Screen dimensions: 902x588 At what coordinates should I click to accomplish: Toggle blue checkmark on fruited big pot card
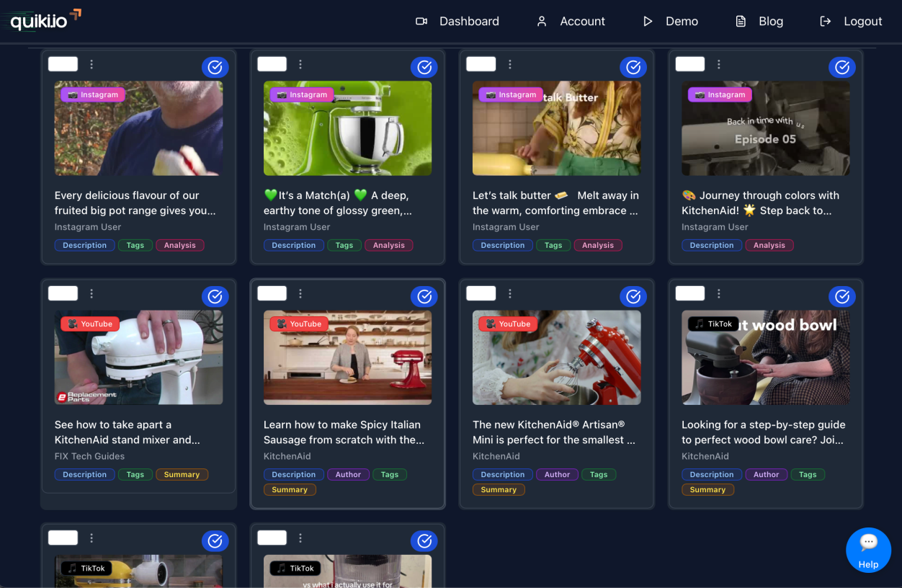pos(215,67)
